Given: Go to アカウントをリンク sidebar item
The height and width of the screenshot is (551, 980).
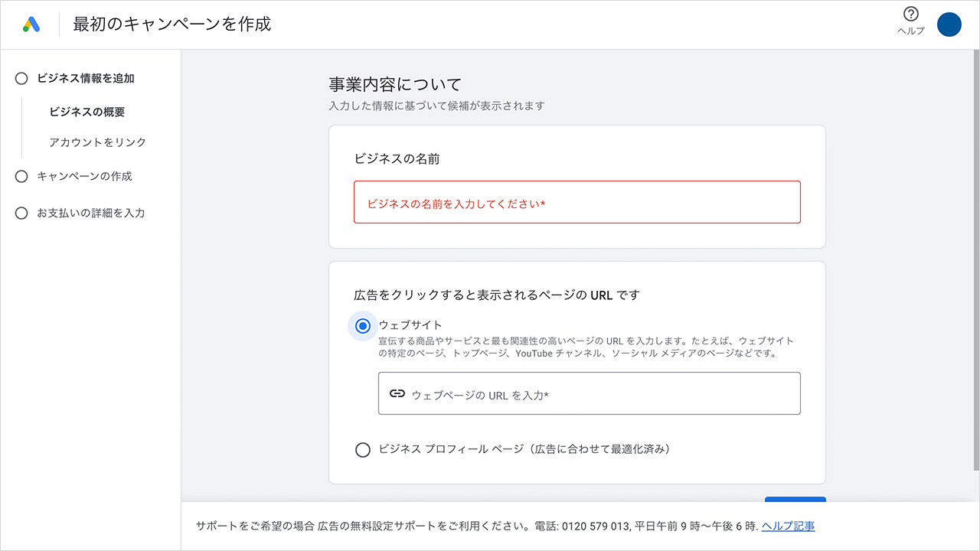Looking at the screenshot, I should coord(97,142).
